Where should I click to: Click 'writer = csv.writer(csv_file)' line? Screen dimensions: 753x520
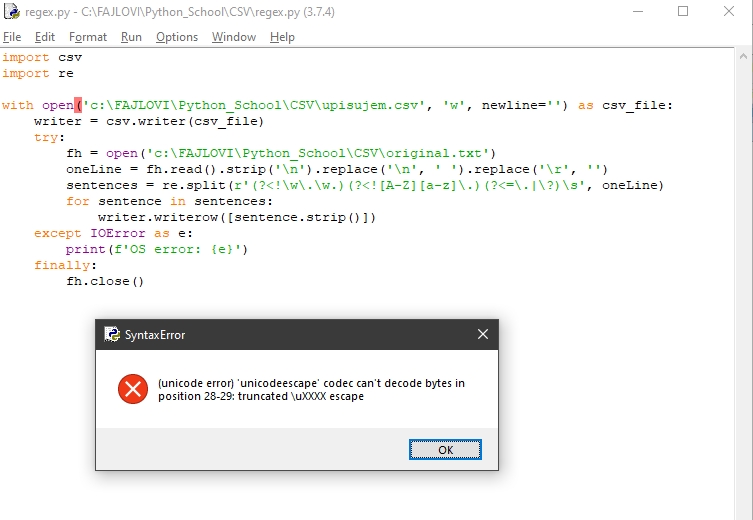149,121
